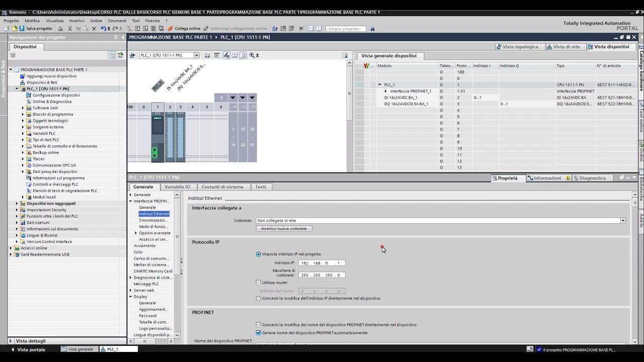Select the CPU module in rack slot 1
The width and height of the screenshot is (644, 362).
[x=157, y=137]
